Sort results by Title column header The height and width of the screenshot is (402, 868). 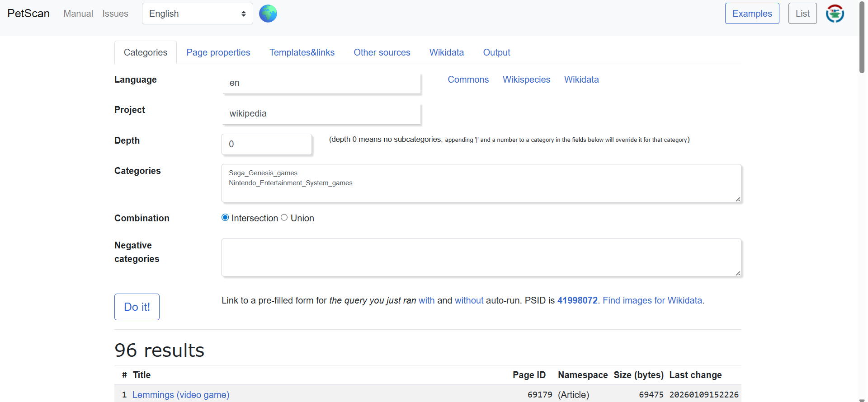pyautogui.click(x=142, y=375)
